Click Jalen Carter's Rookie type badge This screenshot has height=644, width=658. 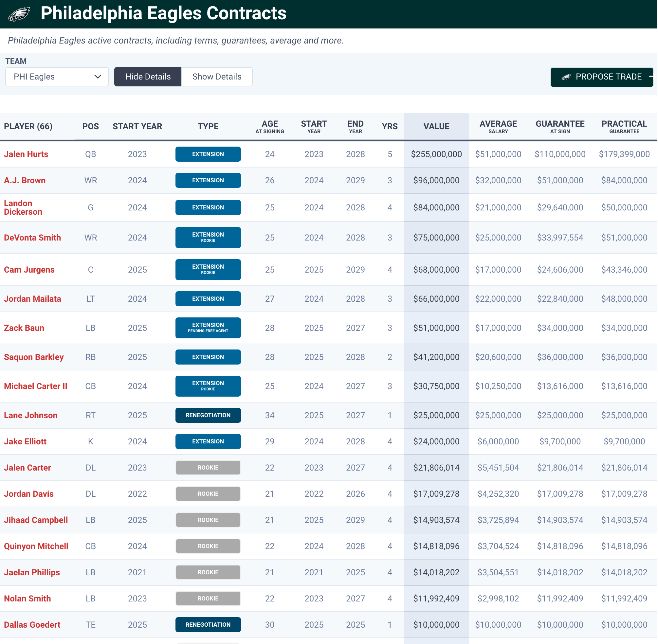208,468
